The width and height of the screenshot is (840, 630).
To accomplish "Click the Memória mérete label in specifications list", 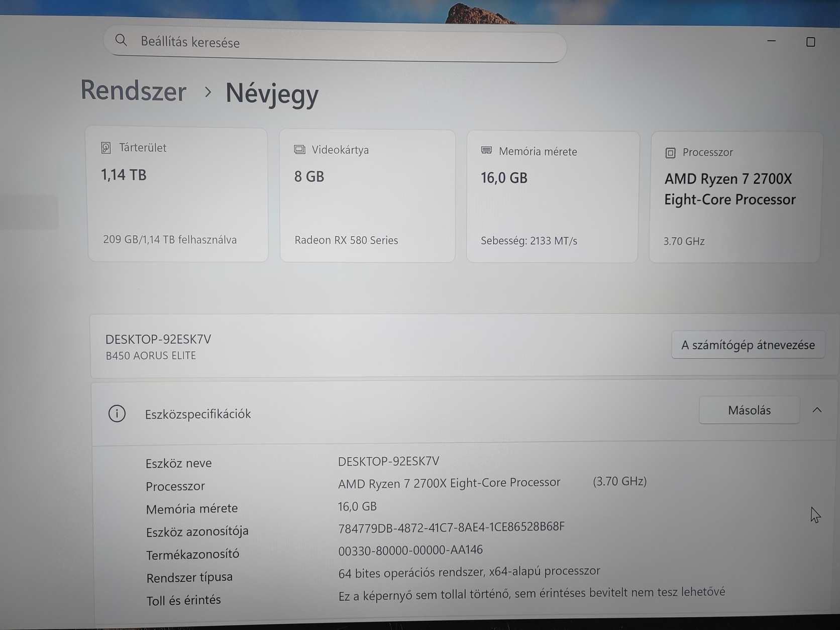I will point(192,509).
